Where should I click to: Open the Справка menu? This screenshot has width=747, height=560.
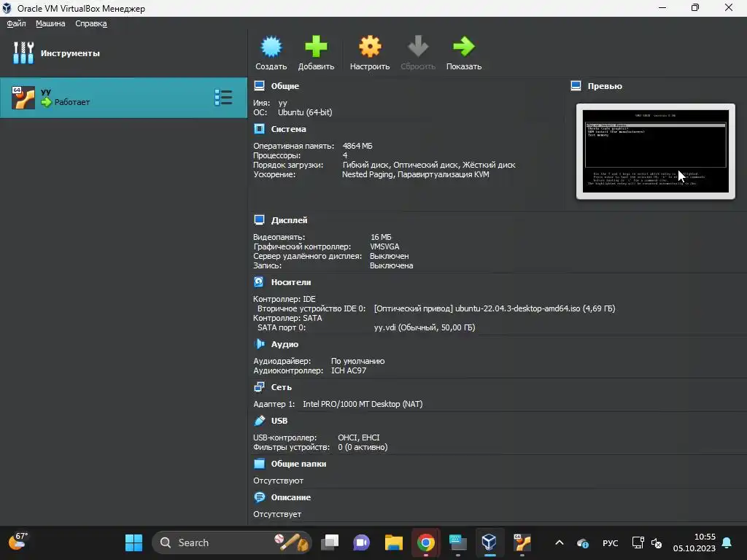(91, 23)
